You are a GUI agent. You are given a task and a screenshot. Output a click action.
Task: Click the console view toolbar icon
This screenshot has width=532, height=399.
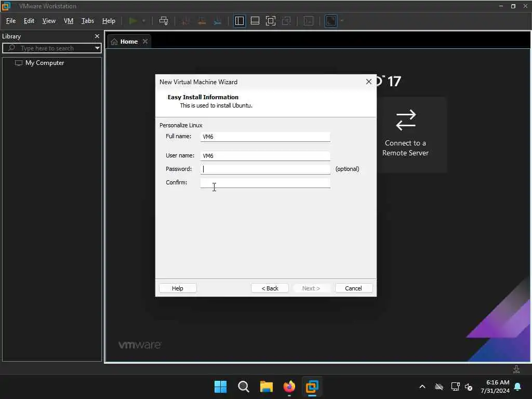click(309, 21)
